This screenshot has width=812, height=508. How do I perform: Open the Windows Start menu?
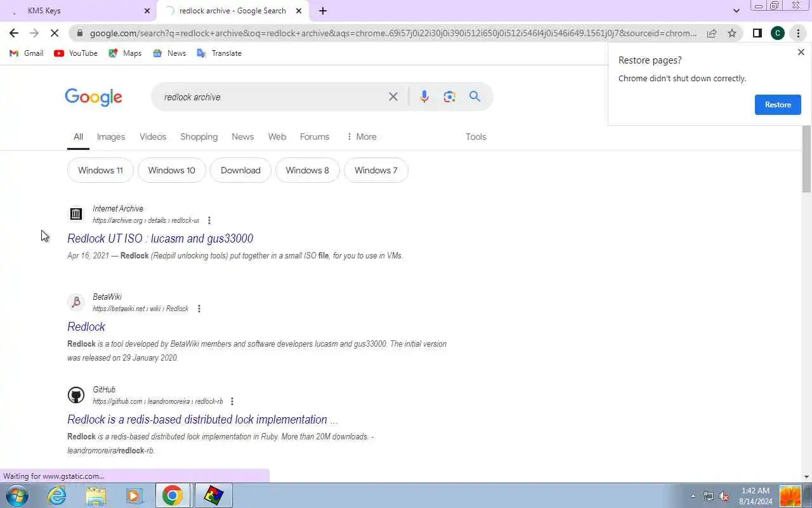pos(17,495)
